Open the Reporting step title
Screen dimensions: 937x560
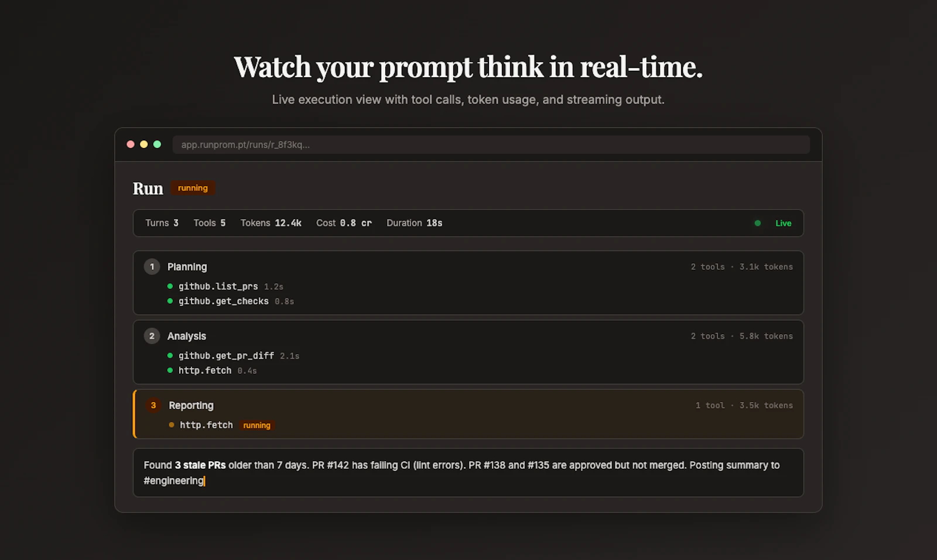191,406
